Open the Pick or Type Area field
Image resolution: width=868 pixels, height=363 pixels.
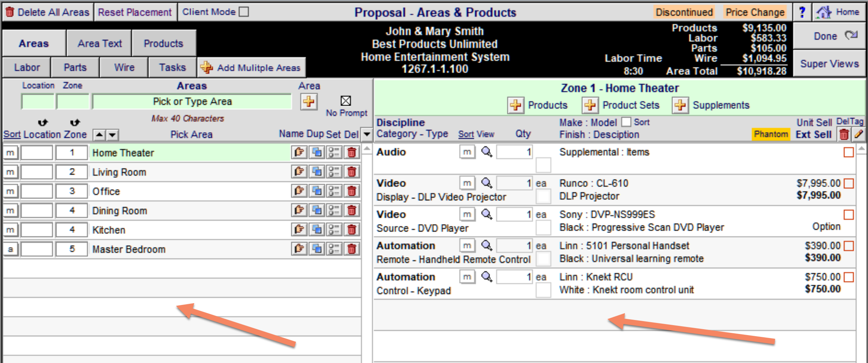point(192,102)
